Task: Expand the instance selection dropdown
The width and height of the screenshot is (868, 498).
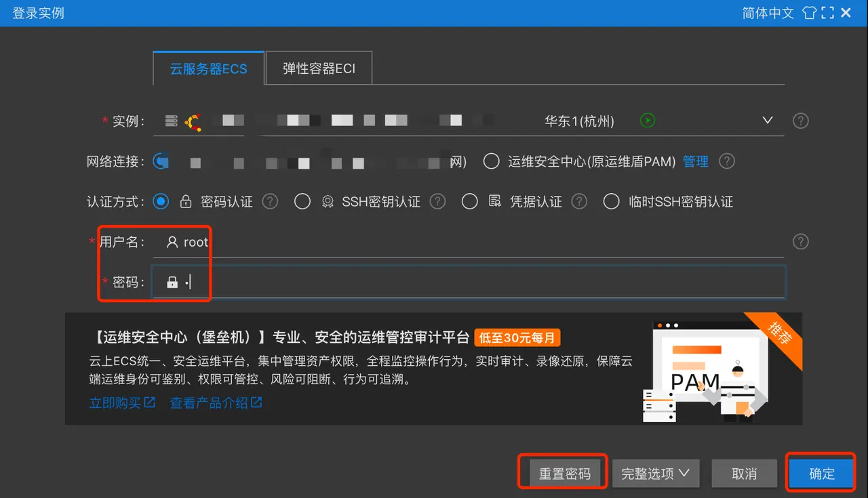Action: tap(767, 121)
